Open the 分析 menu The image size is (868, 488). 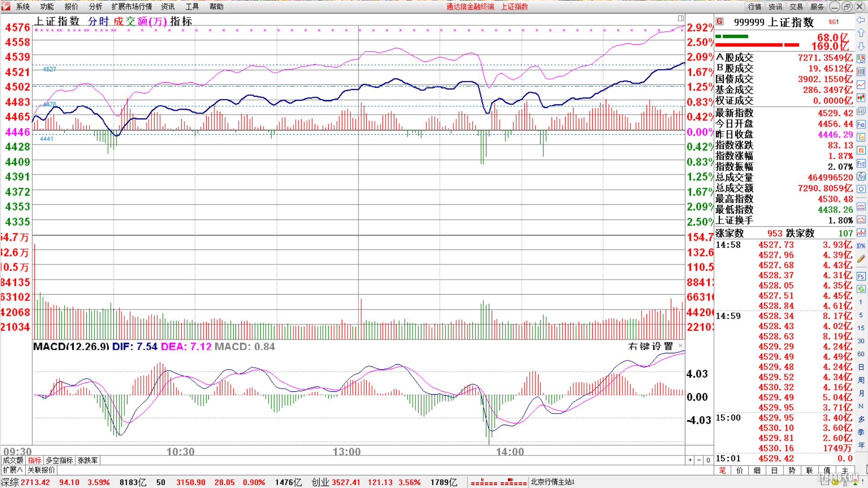click(x=95, y=6)
